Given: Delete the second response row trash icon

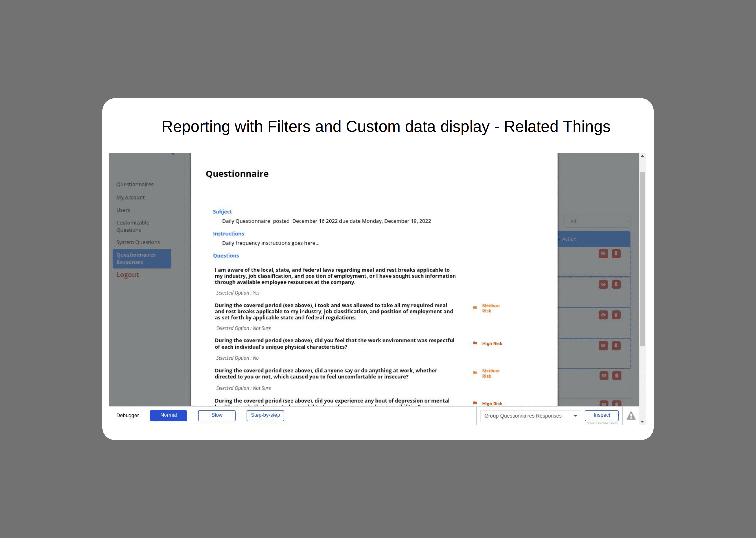Looking at the screenshot, I should coord(616,284).
